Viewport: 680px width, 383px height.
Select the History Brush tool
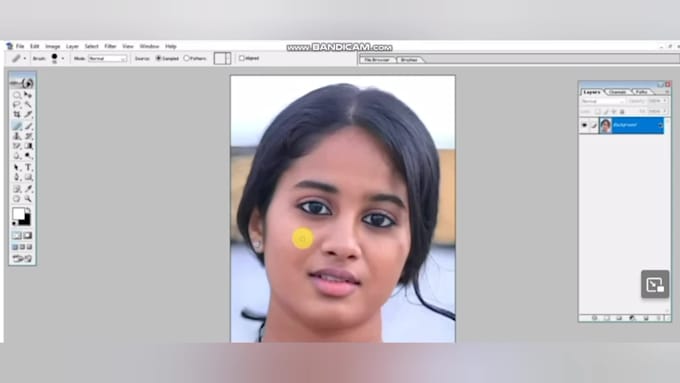pyautogui.click(x=28, y=136)
